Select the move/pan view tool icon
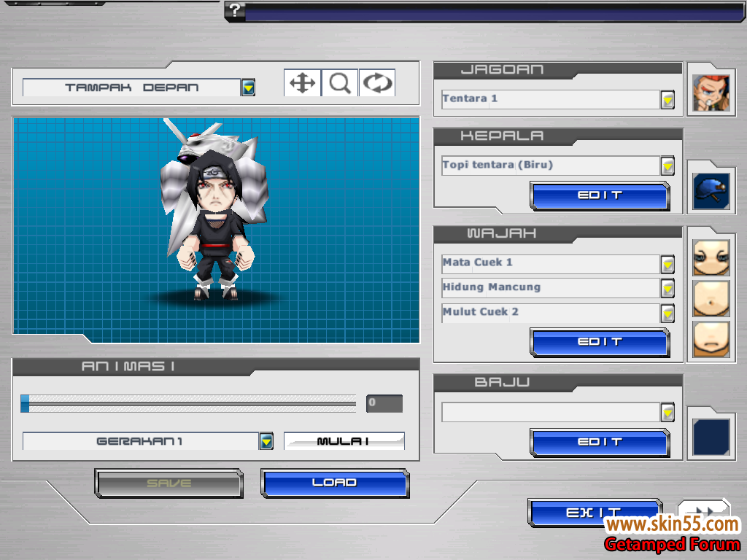This screenshot has height=560, width=747. tap(303, 83)
